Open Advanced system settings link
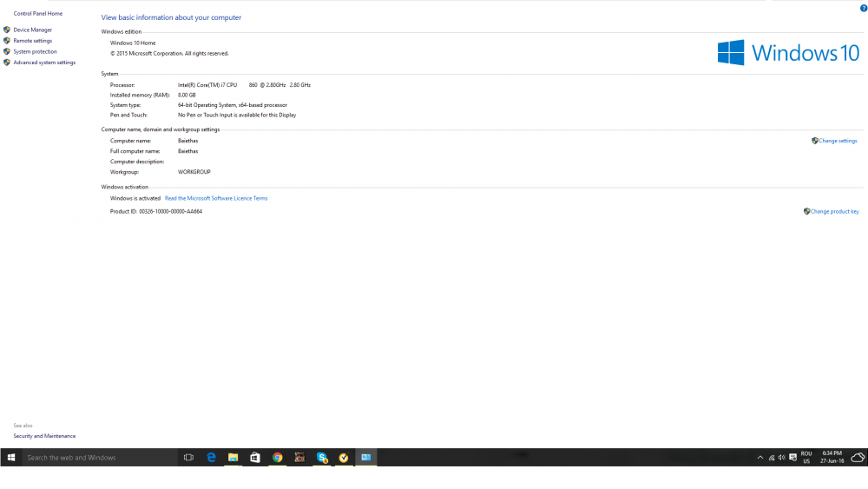 pyautogui.click(x=44, y=63)
